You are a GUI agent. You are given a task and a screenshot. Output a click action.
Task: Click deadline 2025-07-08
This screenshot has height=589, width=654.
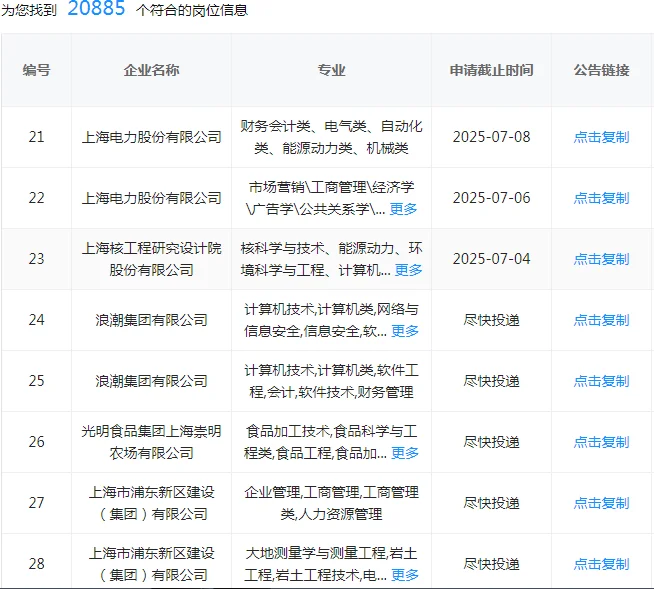tap(491, 137)
